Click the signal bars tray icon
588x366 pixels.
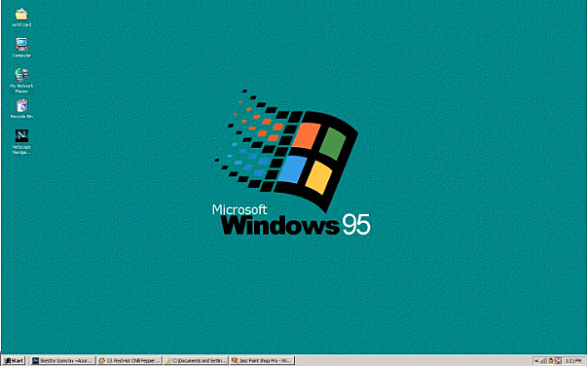point(543,361)
